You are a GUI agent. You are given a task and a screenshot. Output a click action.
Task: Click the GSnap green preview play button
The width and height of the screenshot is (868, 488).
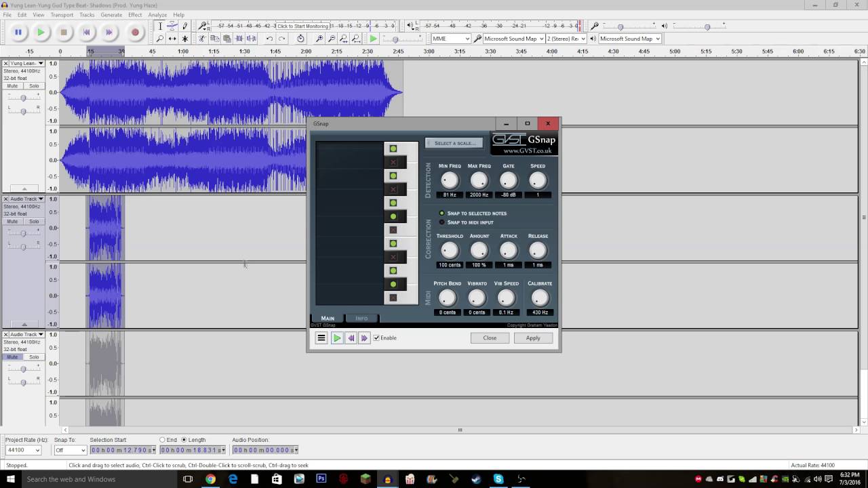[336, 338]
